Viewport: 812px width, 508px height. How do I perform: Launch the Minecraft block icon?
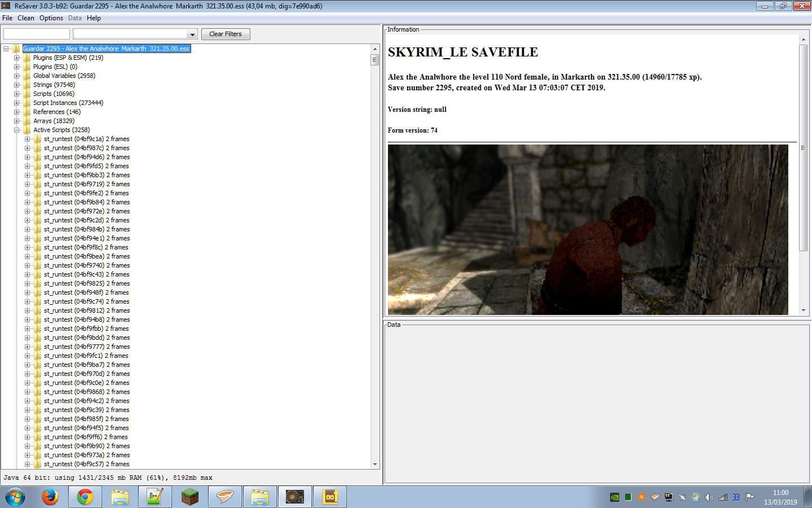pos(190,497)
